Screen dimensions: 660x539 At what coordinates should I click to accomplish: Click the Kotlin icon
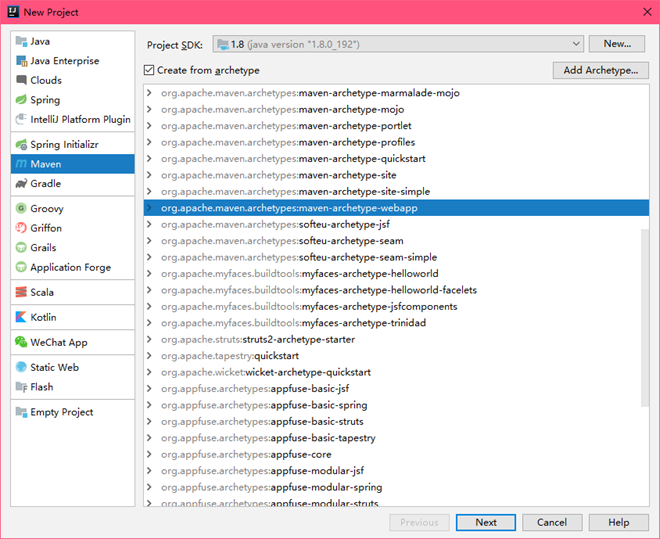tap(21, 317)
